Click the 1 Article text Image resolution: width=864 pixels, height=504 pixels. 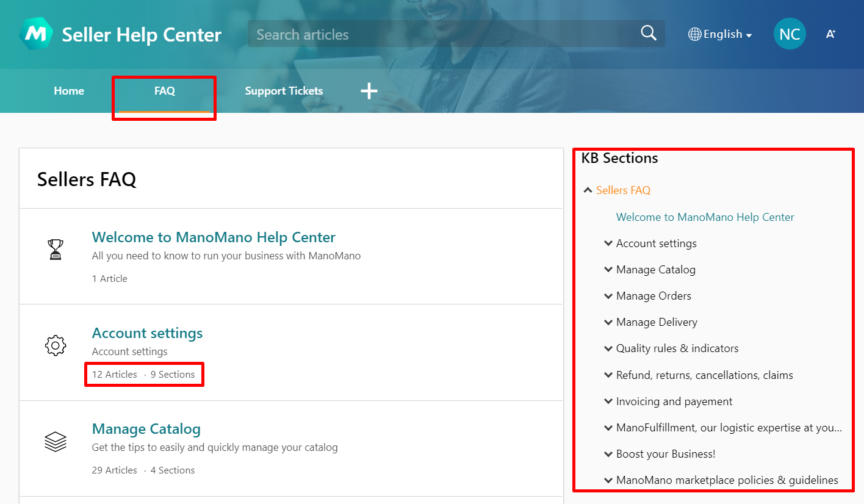[x=110, y=279]
